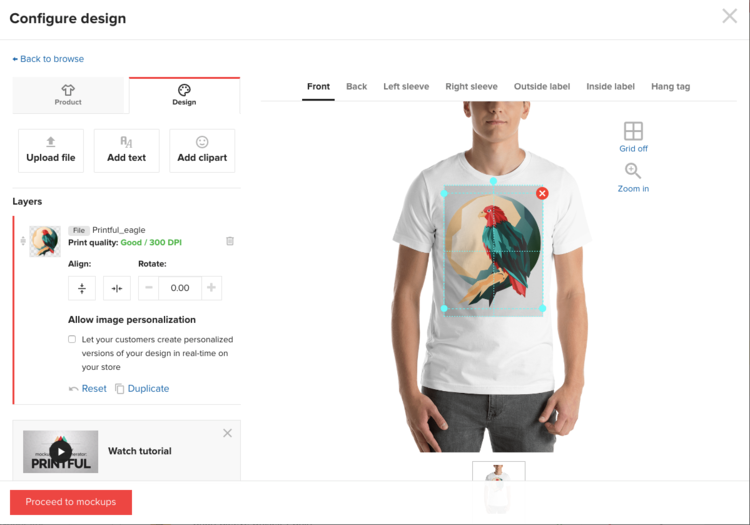Align the layer vertically to center
Viewport: 750px width, 525px height.
[x=82, y=288]
